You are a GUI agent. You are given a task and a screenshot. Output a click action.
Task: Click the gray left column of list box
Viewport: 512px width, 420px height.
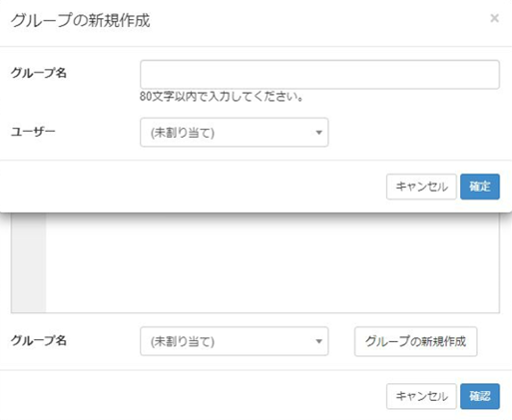[x=29, y=262]
